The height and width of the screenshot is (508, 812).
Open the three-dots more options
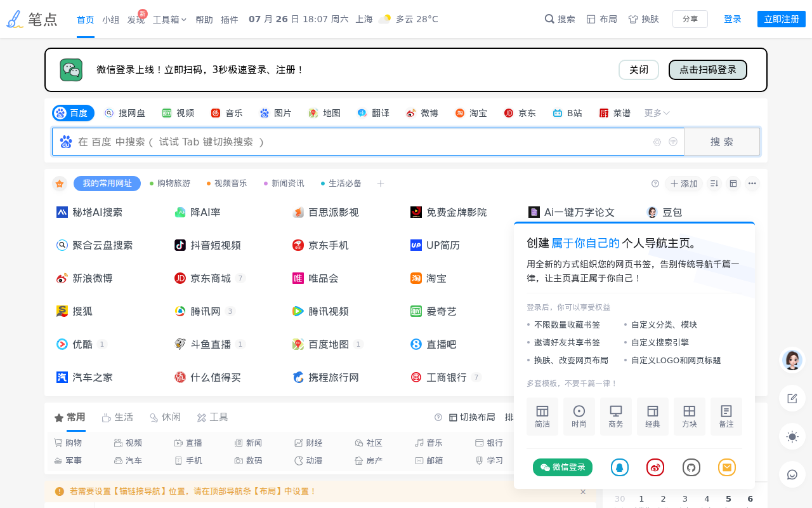pos(752,184)
